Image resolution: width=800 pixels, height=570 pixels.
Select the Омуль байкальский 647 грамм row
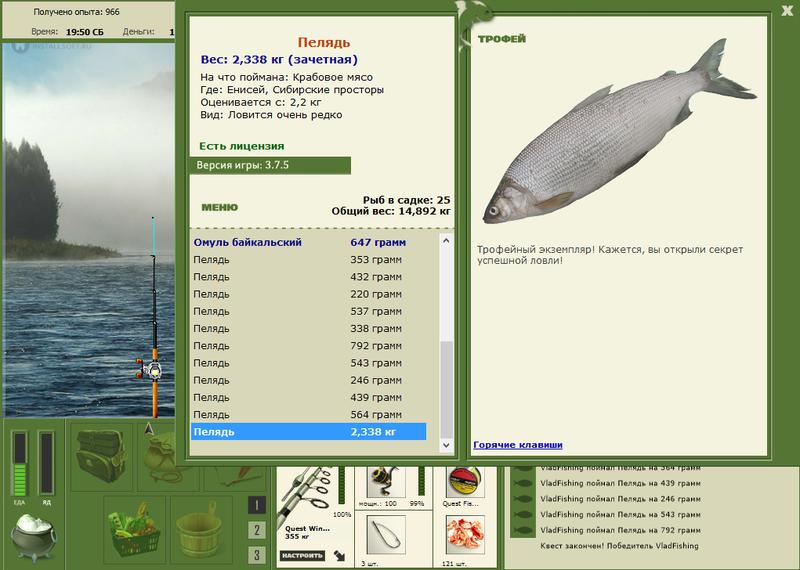pyautogui.click(x=309, y=242)
